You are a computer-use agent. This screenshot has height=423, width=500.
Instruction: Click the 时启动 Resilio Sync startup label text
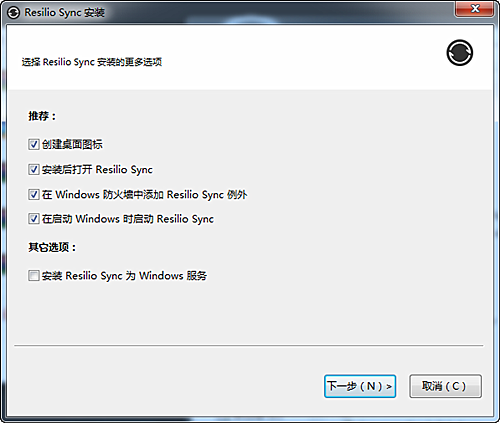[x=168, y=219]
